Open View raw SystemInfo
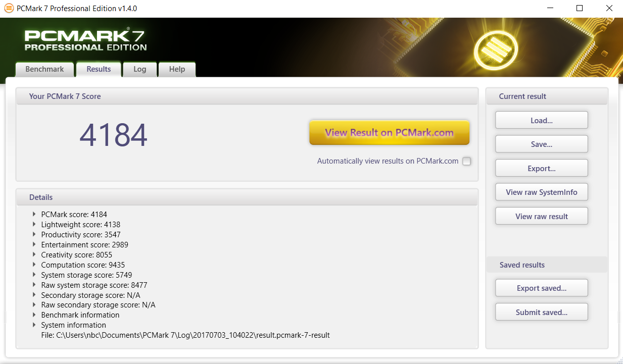623x364 pixels. (542, 192)
